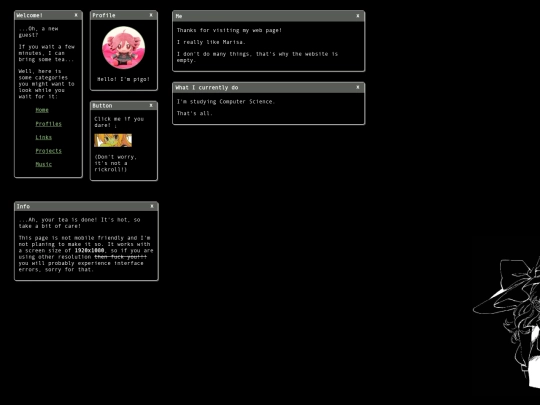Close the Button window
The width and height of the screenshot is (540, 405).
pos(151,105)
